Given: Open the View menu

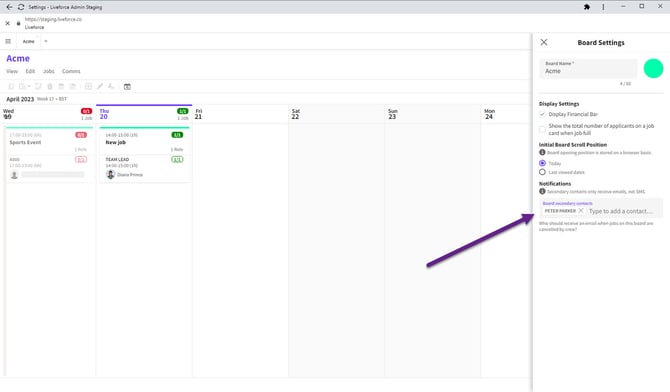Looking at the screenshot, I should [x=12, y=71].
